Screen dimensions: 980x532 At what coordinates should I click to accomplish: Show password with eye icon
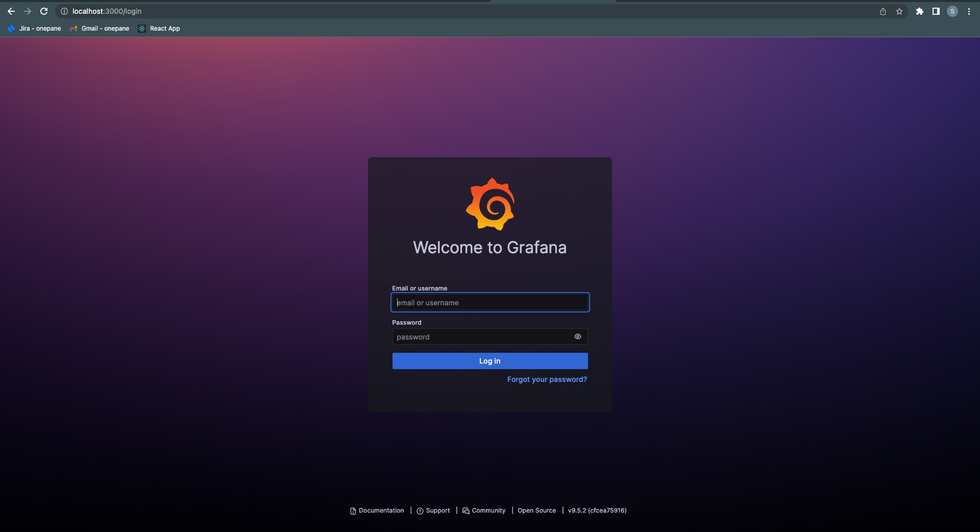pyautogui.click(x=578, y=336)
